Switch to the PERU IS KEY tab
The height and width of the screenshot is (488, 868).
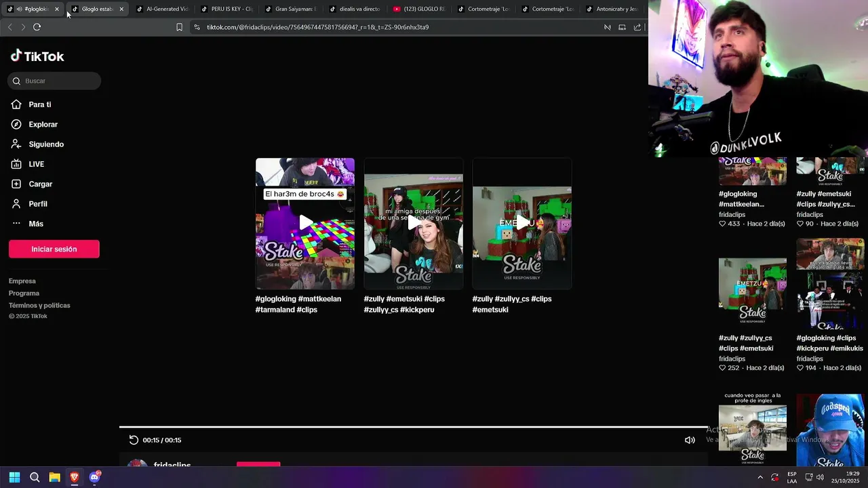pyautogui.click(x=227, y=9)
